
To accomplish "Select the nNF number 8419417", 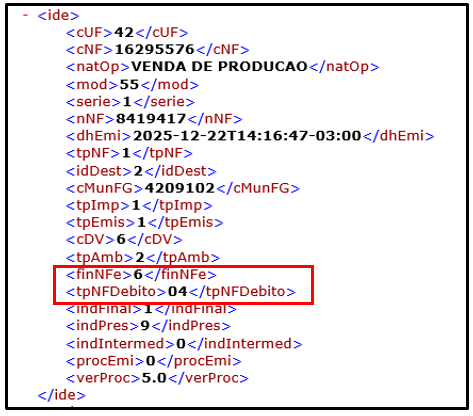I will (151, 119).
